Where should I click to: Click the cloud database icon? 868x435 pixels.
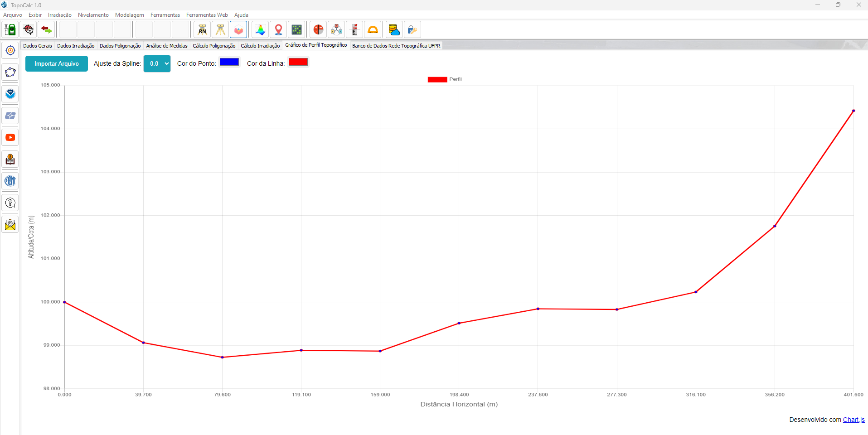point(394,30)
